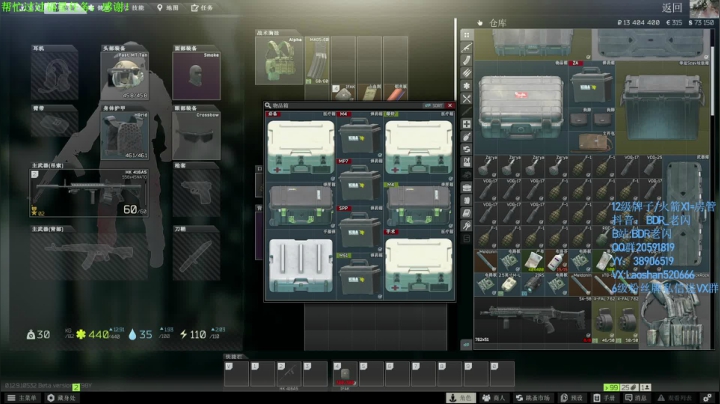Filter stash by keys icon
720x404 pixels.
467,225
